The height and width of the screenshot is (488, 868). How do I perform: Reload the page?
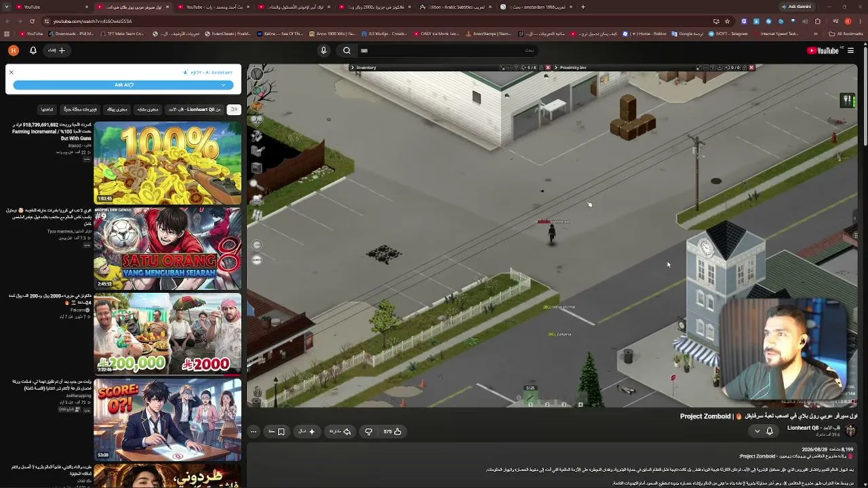tap(33, 21)
